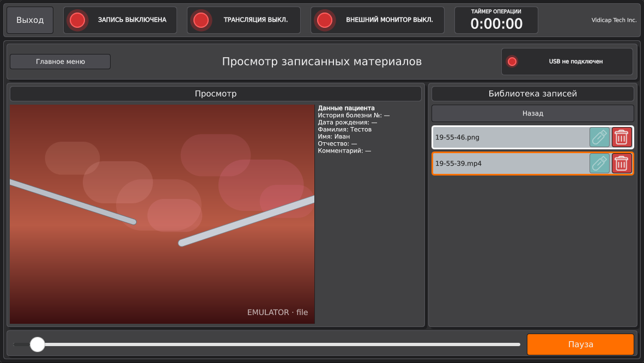Click the red recording status indicator
This screenshot has height=363, width=644.
(77, 20)
